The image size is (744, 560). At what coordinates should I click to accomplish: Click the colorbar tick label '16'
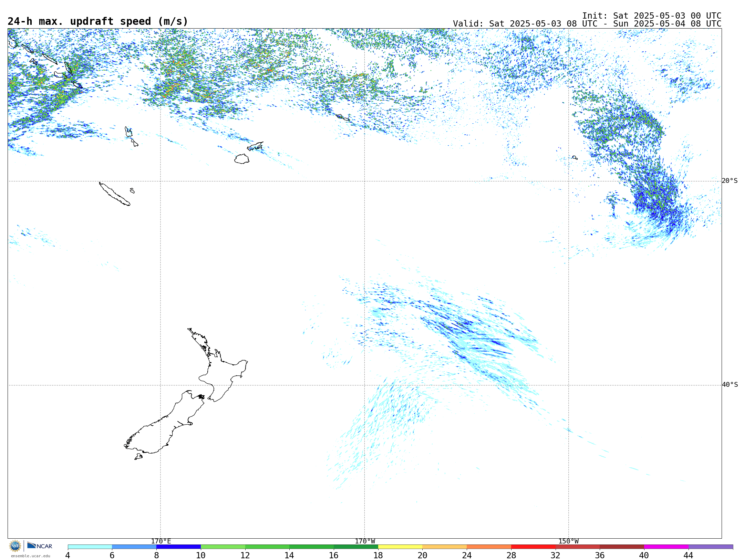click(x=334, y=555)
